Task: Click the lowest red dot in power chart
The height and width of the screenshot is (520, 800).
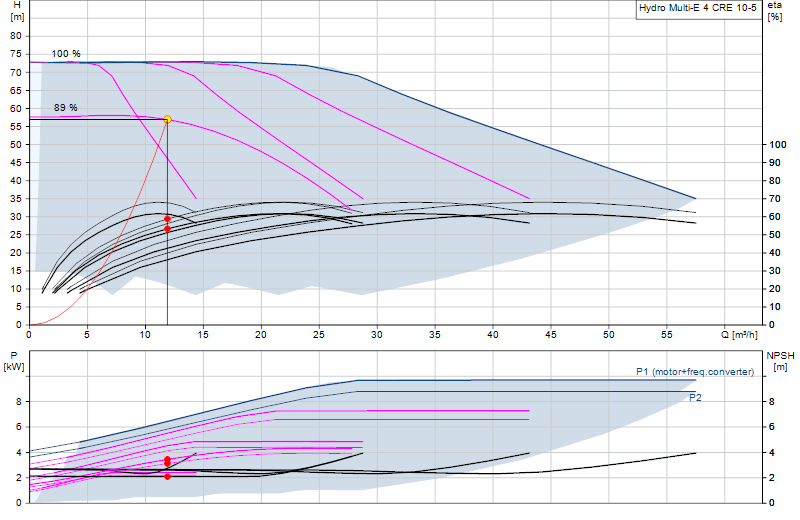Action: point(167,477)
